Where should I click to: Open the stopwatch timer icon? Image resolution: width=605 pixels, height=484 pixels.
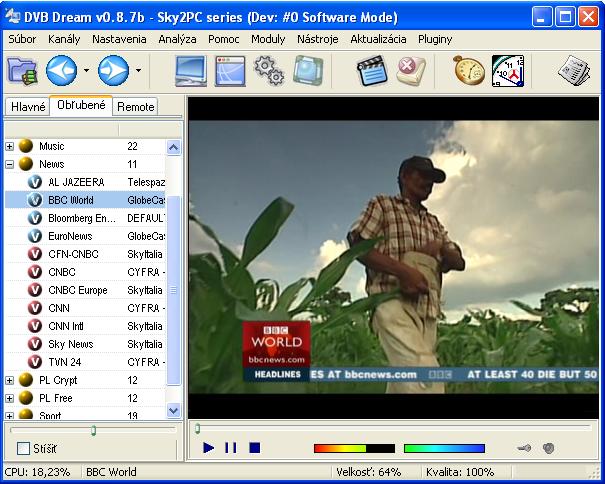pyautogui.click(x=468, y=71)
